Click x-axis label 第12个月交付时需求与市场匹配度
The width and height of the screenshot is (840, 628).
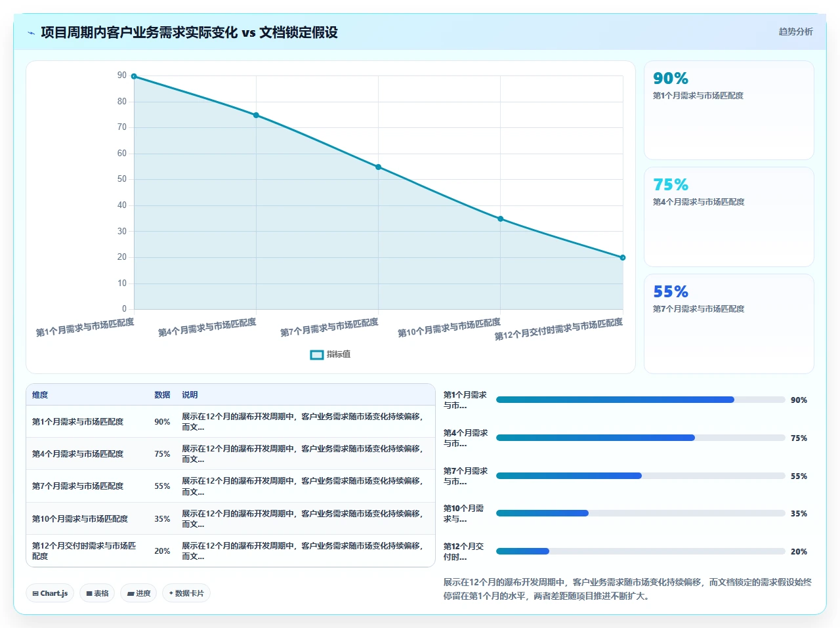click(558, 329)
